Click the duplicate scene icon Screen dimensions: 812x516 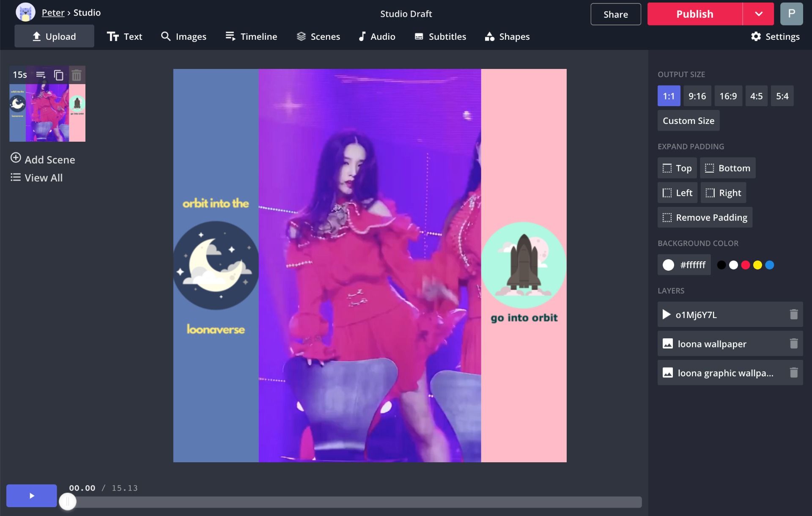point(58,75)
